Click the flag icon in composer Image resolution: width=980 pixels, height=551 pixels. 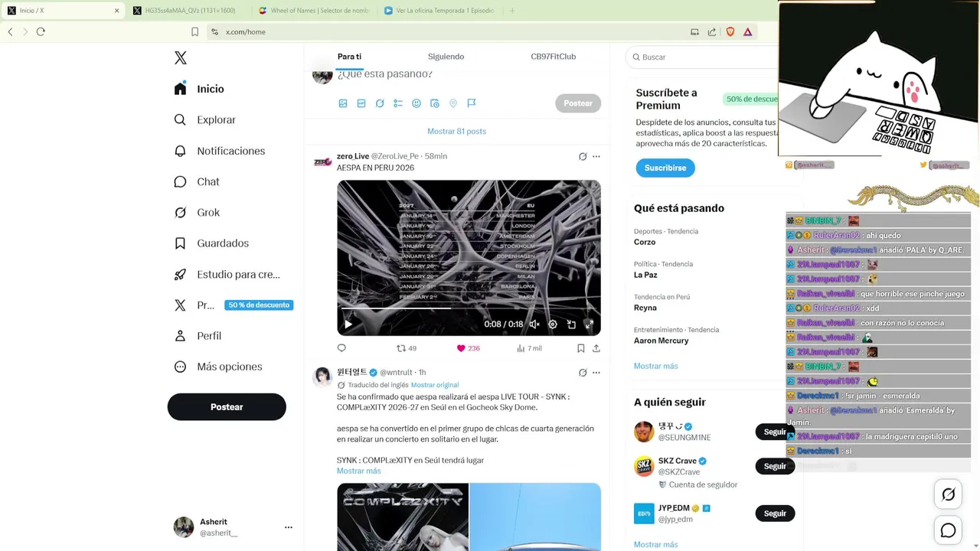[x=472, y=103]
